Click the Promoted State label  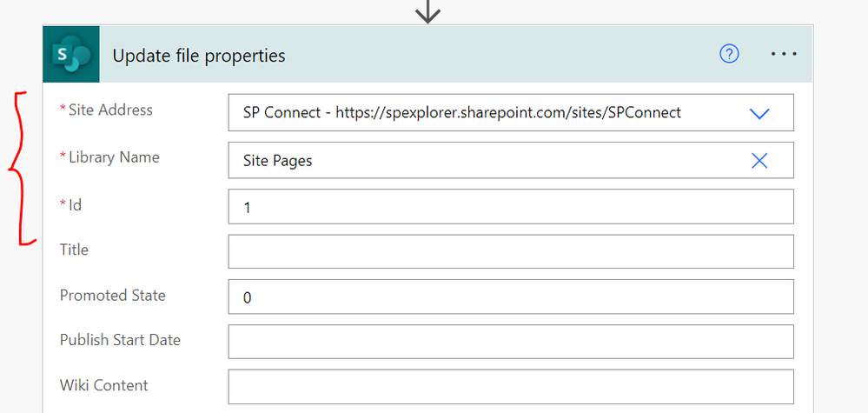tap(112, 295)
